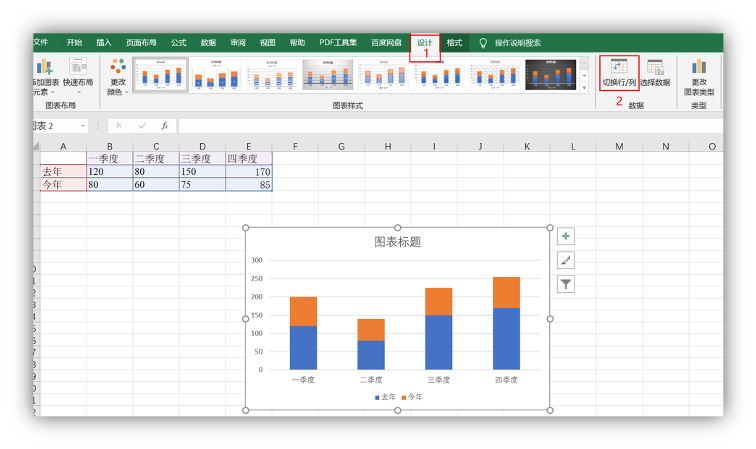Click the 去年 legend entry
The image size is (756, 449).
tap(385, 397)
